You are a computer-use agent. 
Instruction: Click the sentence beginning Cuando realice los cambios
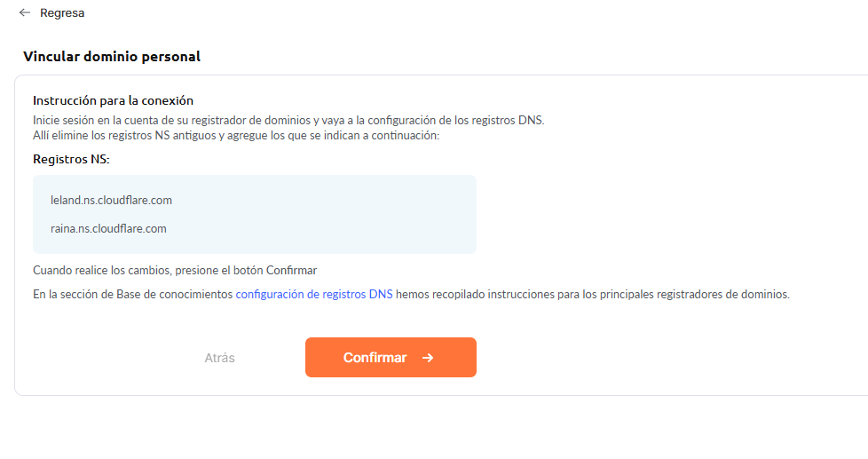(x=175, y=270)
